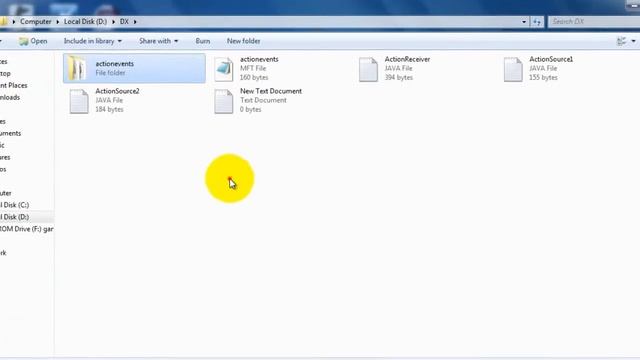Click Burn in the toolbar
The height and width of the screenshot is (360, 640).
pos(202,41)
